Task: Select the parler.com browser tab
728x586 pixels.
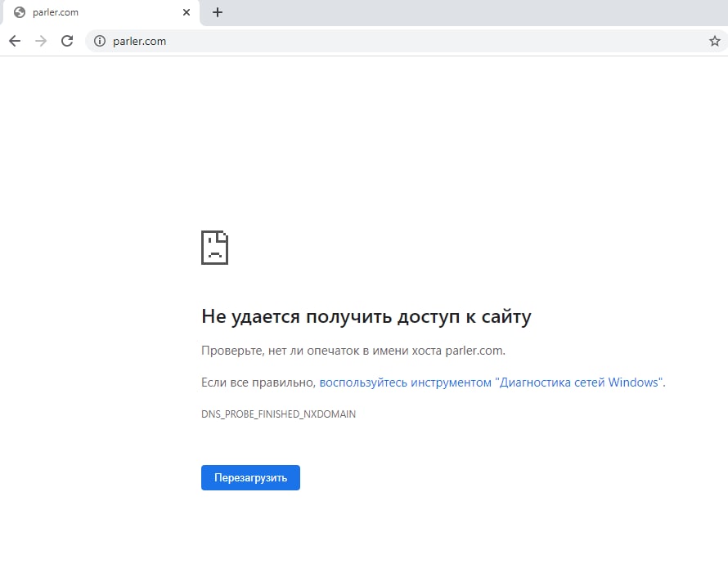Action: click(x=101, y=12)
